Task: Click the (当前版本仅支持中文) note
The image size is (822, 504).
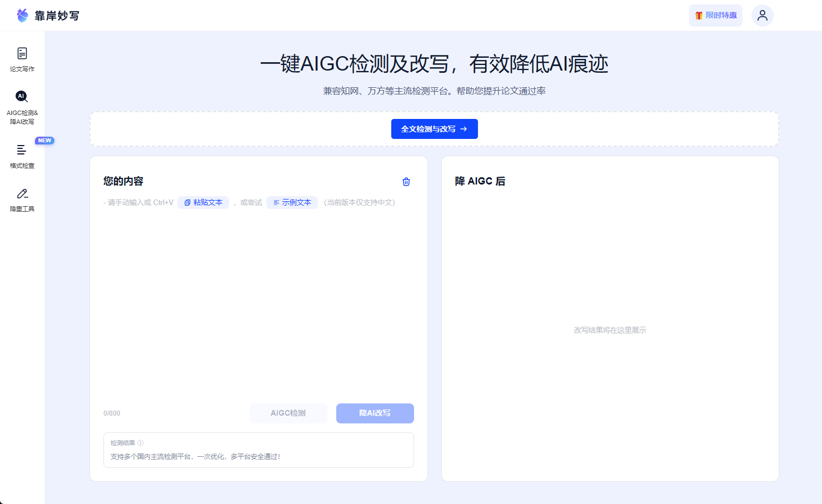Action: [x=360, y=202]
